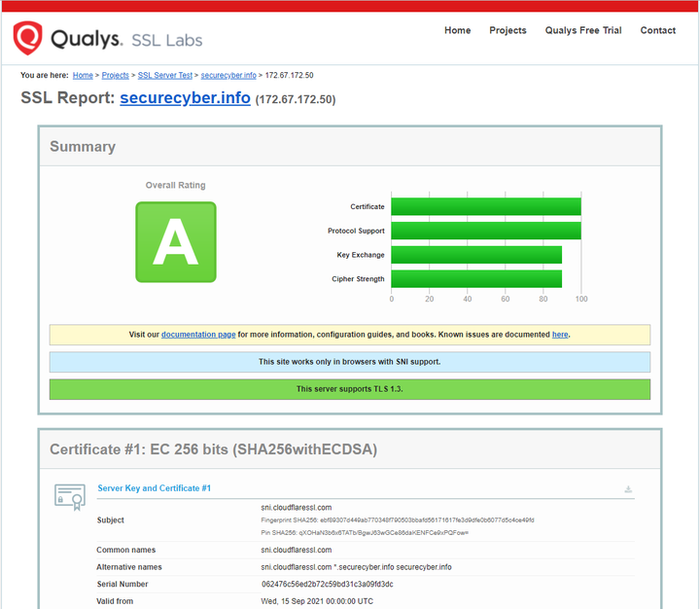Click the Alternative names value

pos(356,567)
